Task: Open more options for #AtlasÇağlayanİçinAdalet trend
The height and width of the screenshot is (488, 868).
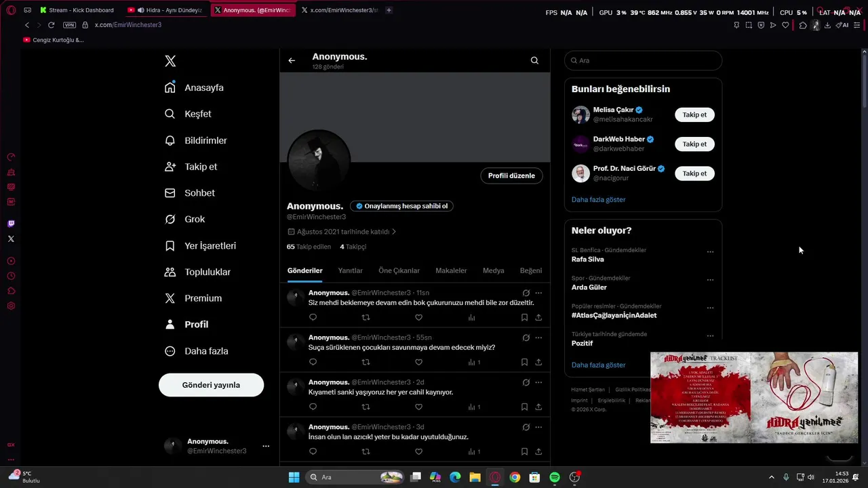Action: (710, 308)
